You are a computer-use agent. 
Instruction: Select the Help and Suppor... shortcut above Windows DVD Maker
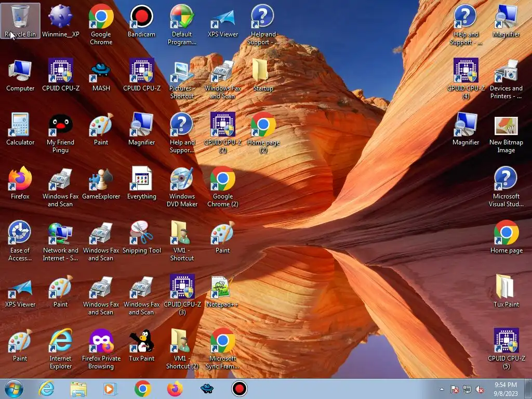182,133
